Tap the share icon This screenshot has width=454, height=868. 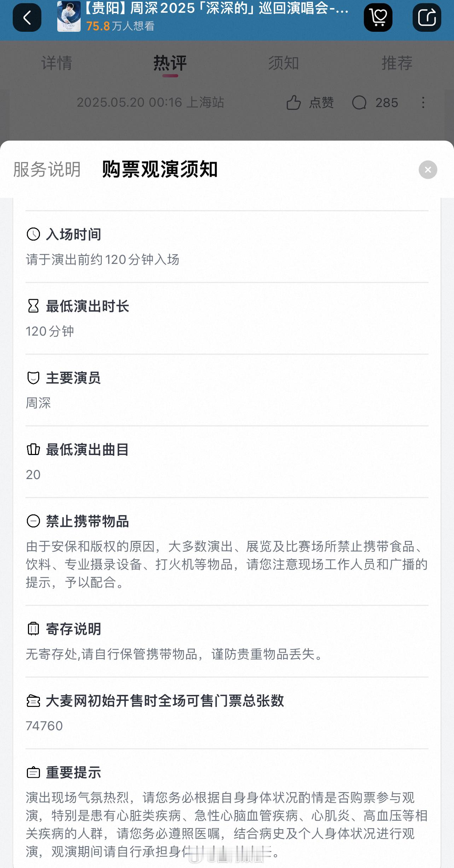point(427,17)
